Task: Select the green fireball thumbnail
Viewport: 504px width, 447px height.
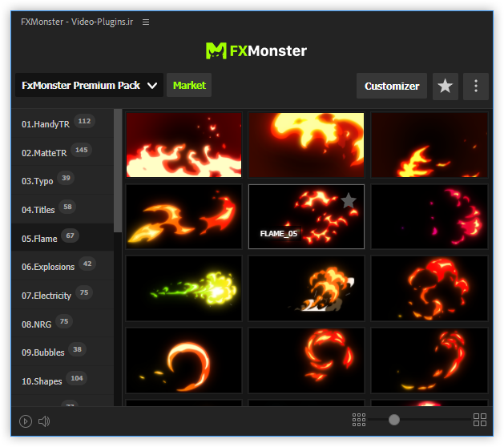Action: pyautogui.click(x=183, y=288)
